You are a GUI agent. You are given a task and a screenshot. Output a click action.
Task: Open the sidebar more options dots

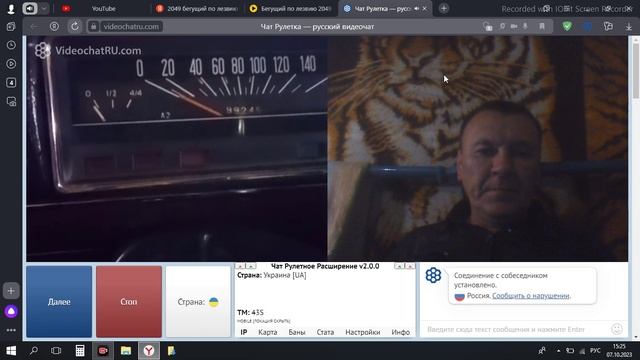11,330
